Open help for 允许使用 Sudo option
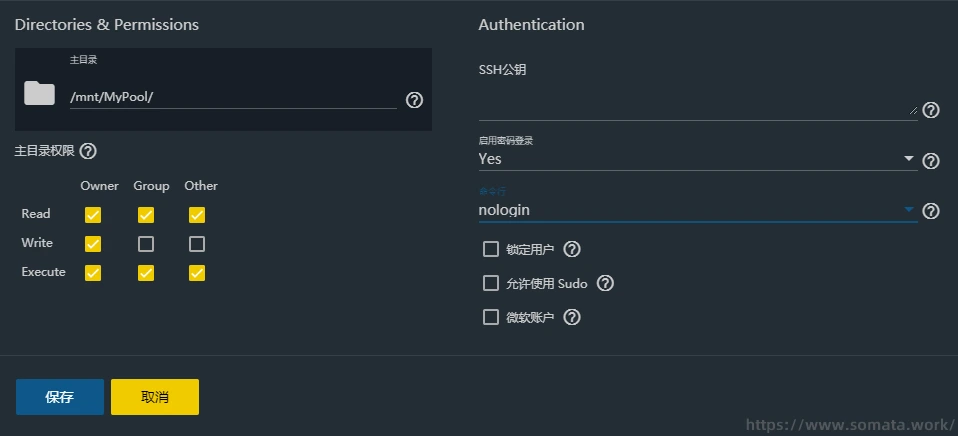Viewport: 958px width, 436px height. click(x=605, y=283)
